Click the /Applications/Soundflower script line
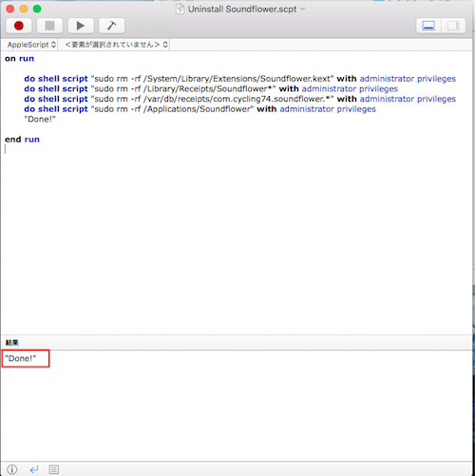The width and height of the screenshot is (475, 476). point(199,109)
